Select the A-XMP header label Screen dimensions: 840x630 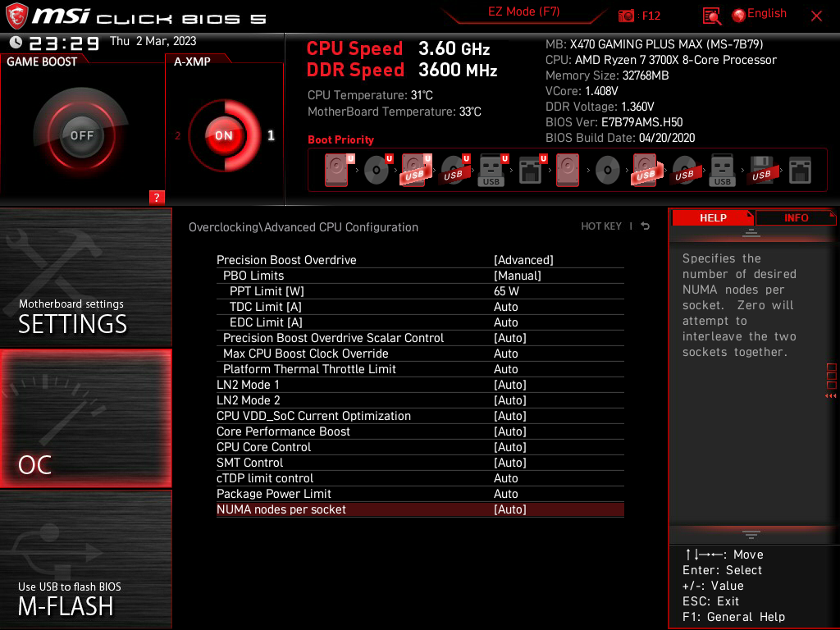[x=192, y=62]
